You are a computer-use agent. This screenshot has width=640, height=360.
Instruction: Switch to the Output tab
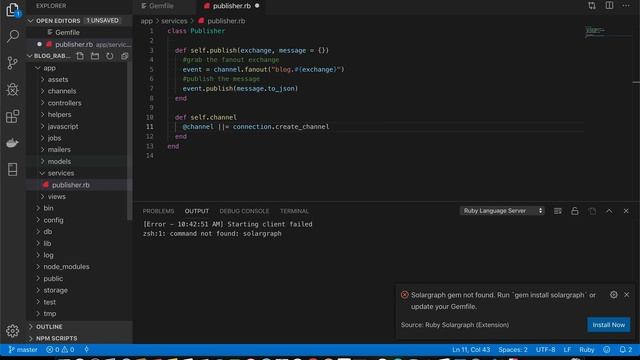197,211
